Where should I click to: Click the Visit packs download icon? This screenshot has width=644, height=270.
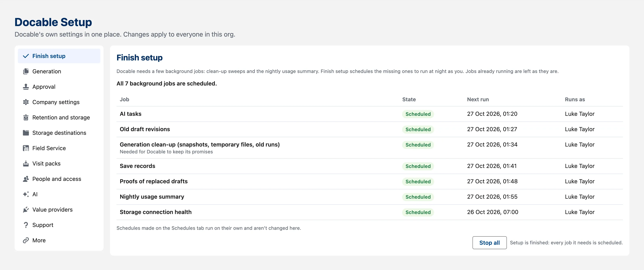[26, 164]
